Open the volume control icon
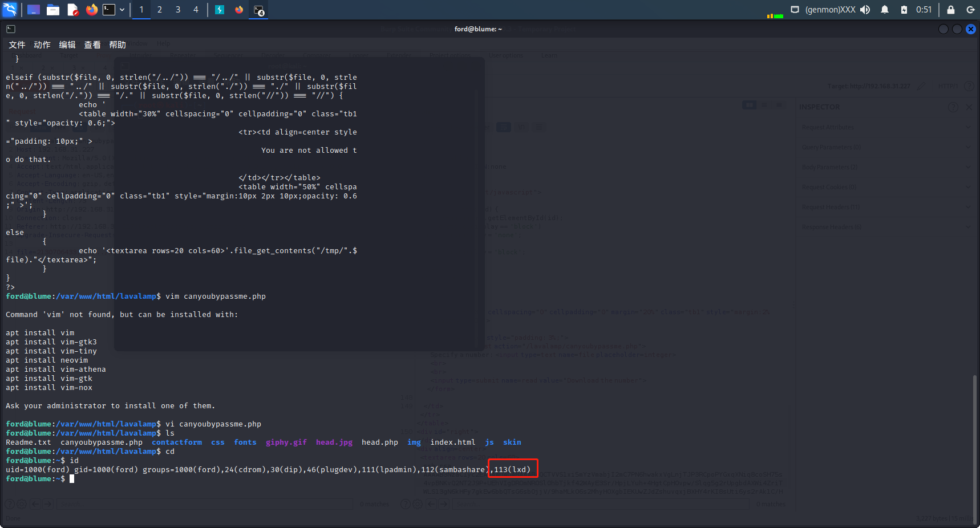This screenshot has height=528, width=980. click(865, 10)
